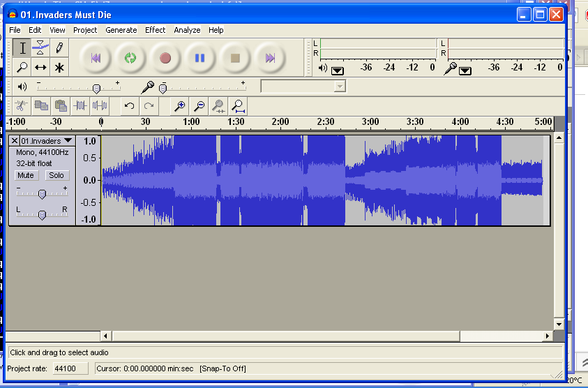Choose the Time Shift tool

(x=40, y=68)
